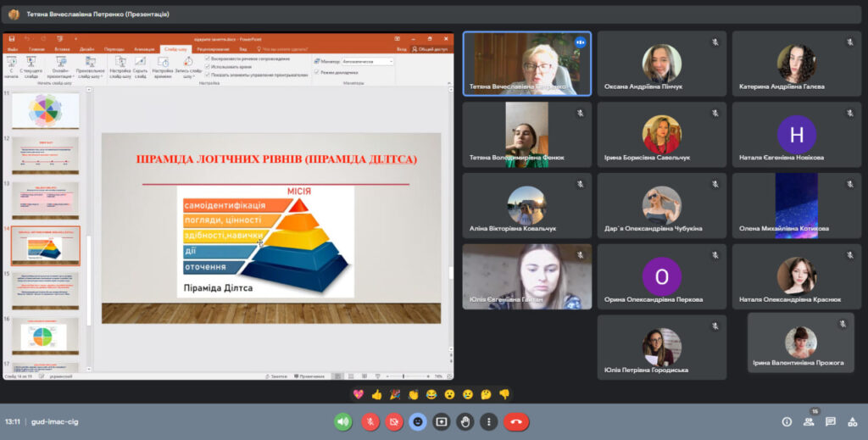Turn on microphone in Meet controls
868x440 pixels.
pyautogui.click(x=370, y=421)
